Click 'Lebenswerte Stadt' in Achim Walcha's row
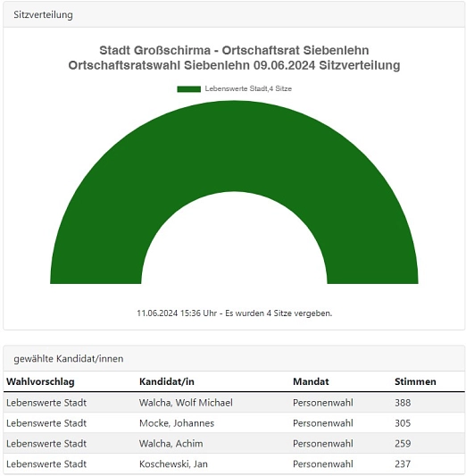 click(46, 443)
